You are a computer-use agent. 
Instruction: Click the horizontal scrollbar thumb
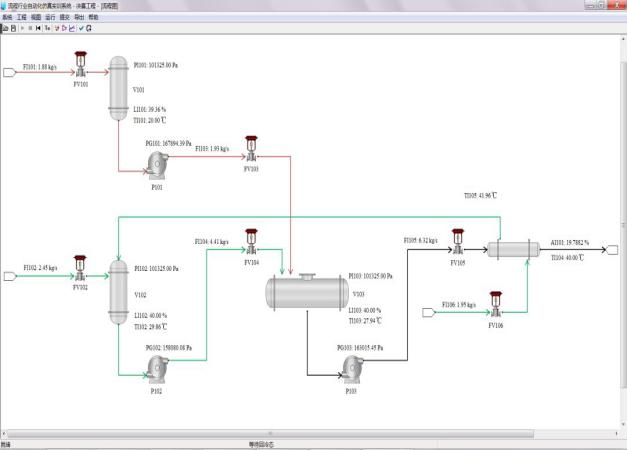[x=270, y=434]
